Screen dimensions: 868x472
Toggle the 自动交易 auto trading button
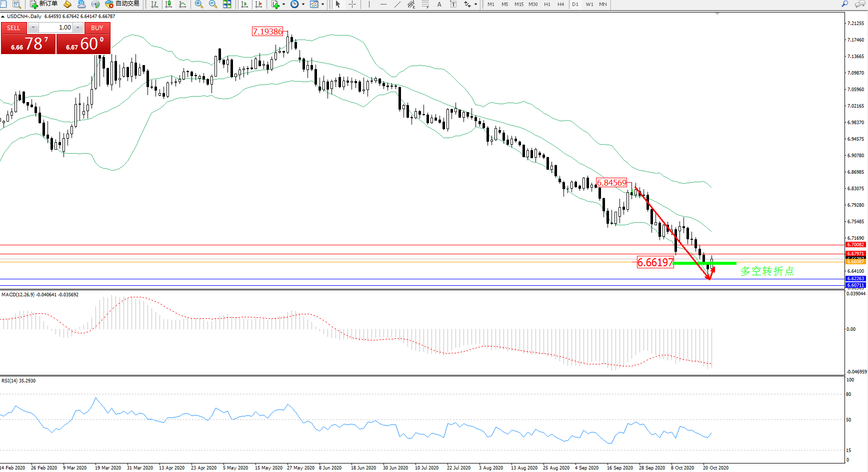(x=122, y=4)
